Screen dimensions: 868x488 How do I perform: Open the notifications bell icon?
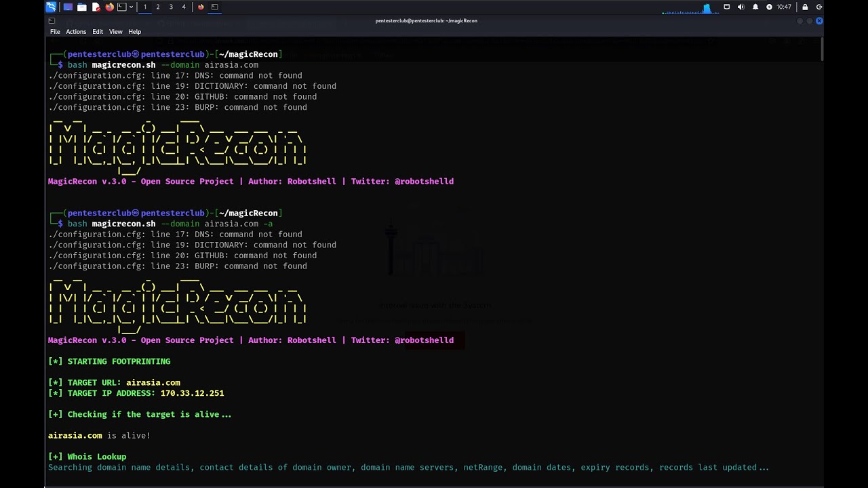tap(755, 7)
